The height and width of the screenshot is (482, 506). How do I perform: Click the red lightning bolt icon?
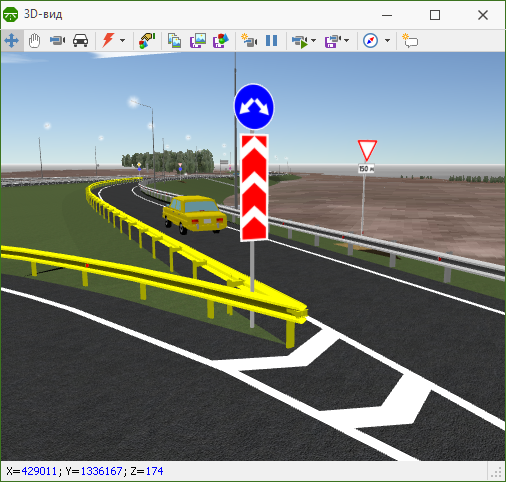[108, 41]
